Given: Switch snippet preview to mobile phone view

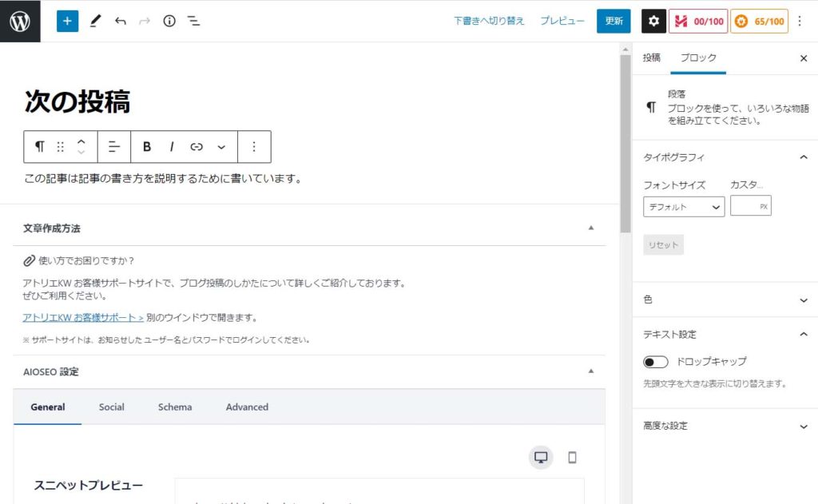Looking at the screenshot, I should [x=572, y=457].
